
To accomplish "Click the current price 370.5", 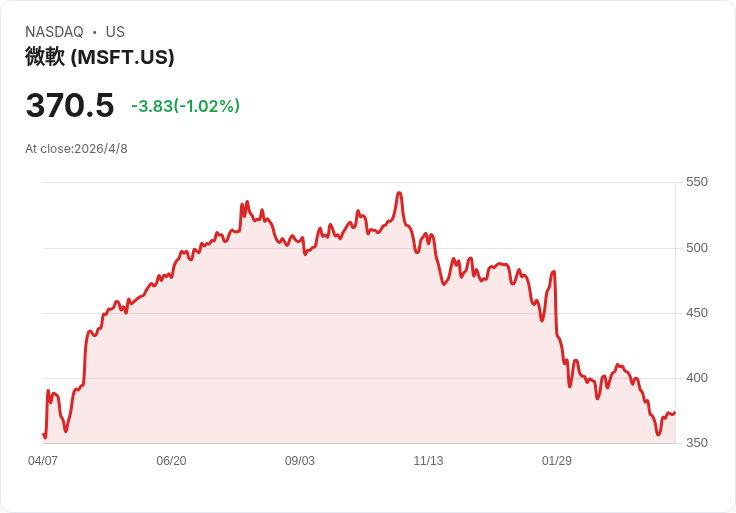I will [x=70, y=105].
